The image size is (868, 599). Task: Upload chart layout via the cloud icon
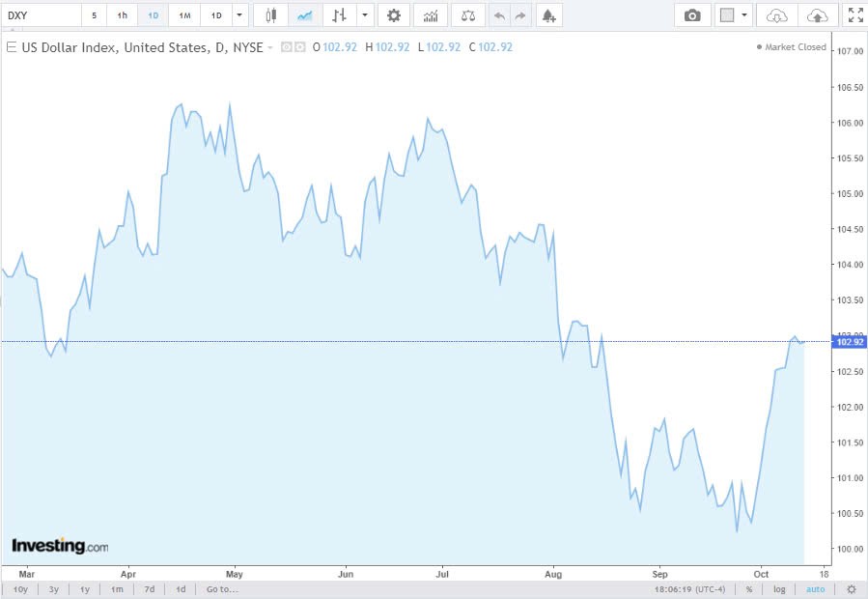(x=817, y=14)
